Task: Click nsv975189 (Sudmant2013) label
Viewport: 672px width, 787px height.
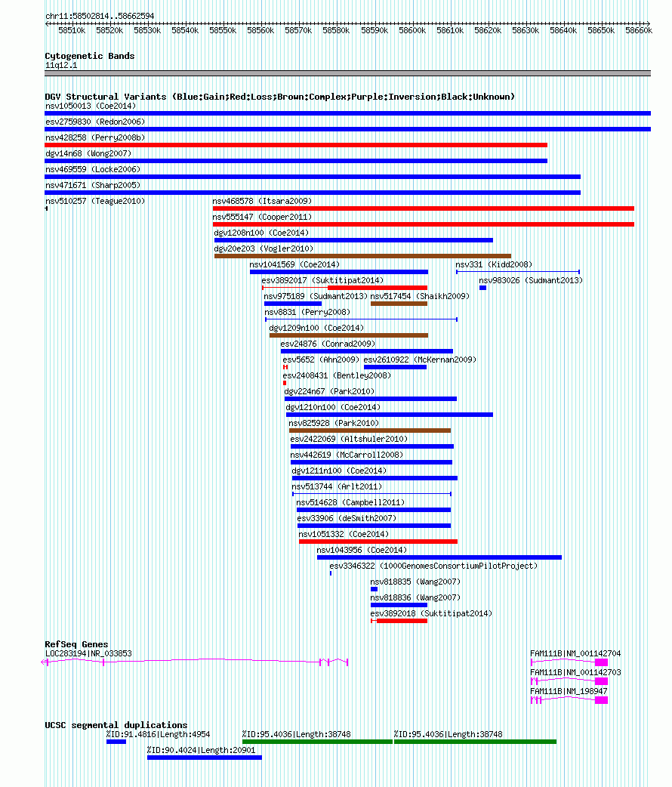Action: (316, 296)
